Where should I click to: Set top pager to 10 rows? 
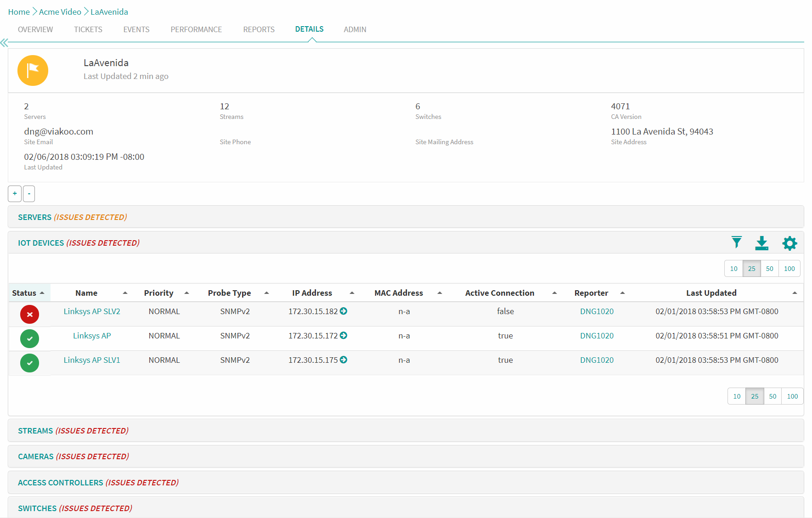[734, 269]
